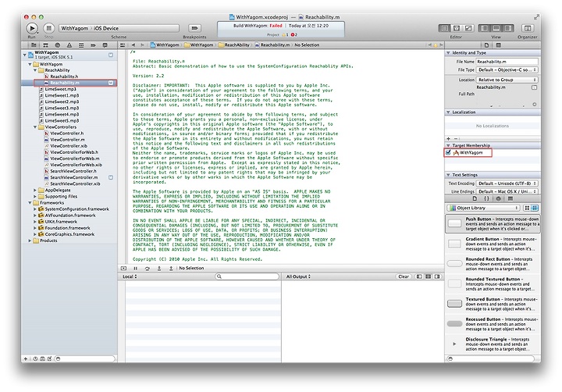Show only console pane

tap(437, 276)
